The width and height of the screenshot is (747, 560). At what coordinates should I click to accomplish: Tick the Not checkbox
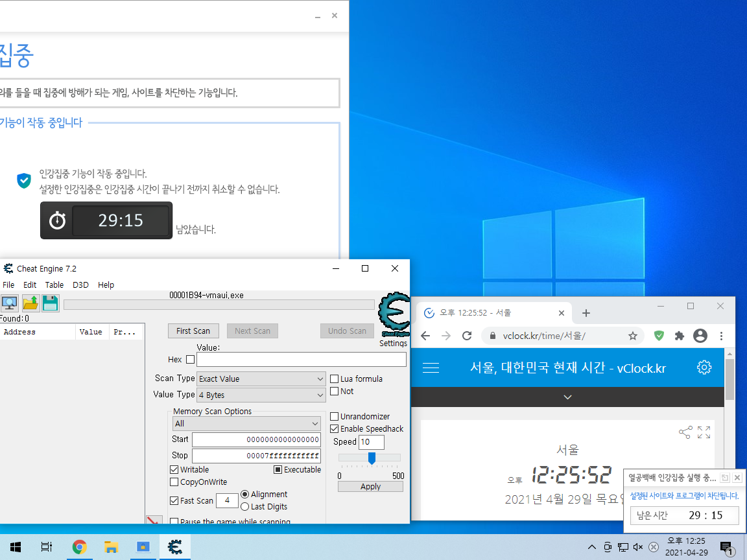335,391
